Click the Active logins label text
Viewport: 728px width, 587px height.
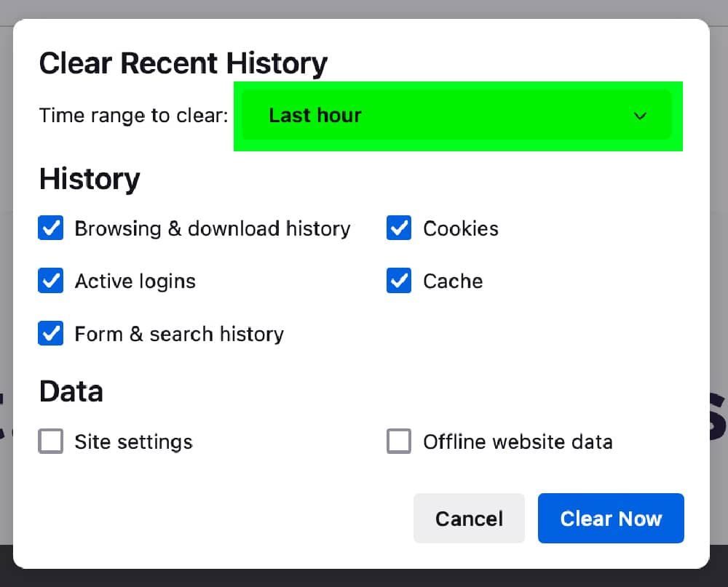click(x=135, y=281)
